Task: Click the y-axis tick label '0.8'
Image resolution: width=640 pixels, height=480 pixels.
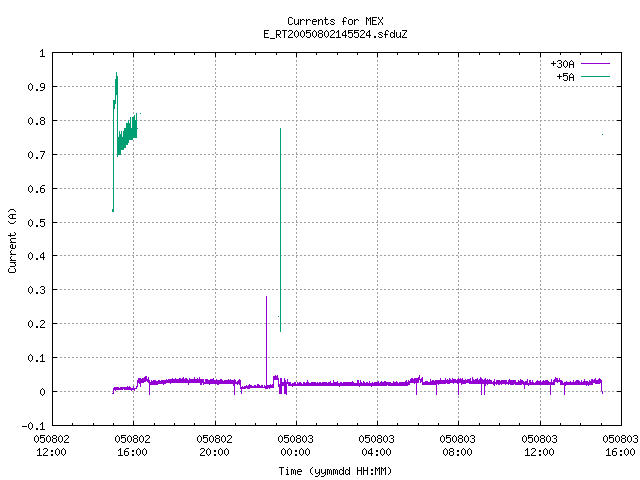Action: click(x=36, y=121)
